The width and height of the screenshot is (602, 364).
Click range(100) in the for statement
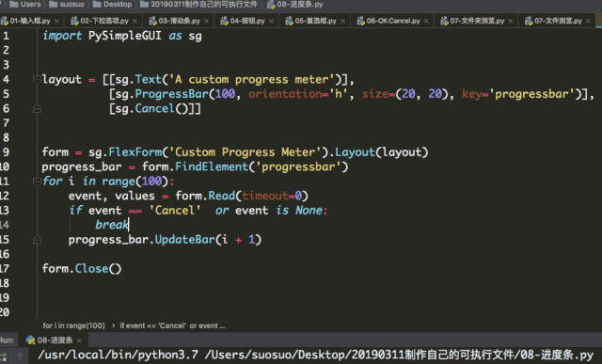tap(135, 182)
